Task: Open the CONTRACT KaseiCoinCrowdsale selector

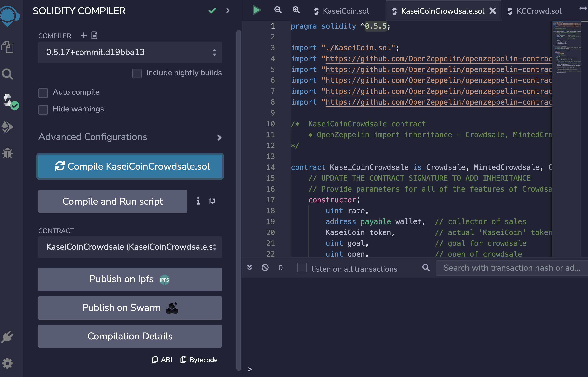Action: click(x=130, y=247)
